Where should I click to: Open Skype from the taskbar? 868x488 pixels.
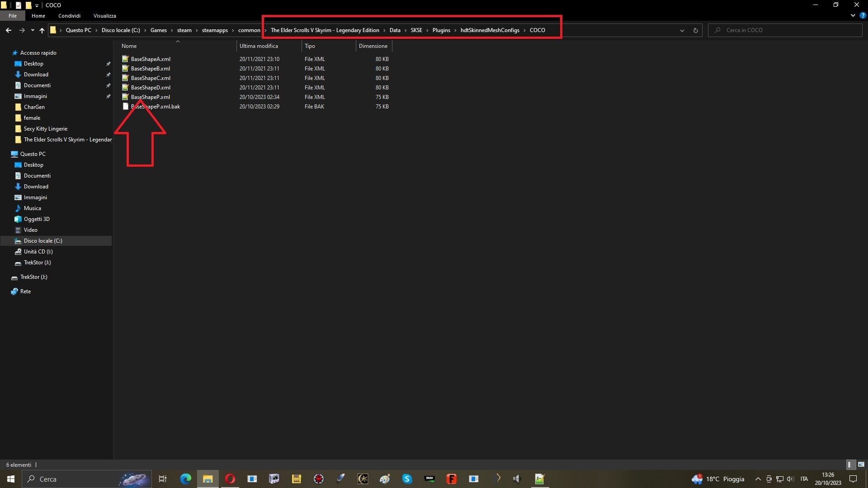click(x=407, y=479)
